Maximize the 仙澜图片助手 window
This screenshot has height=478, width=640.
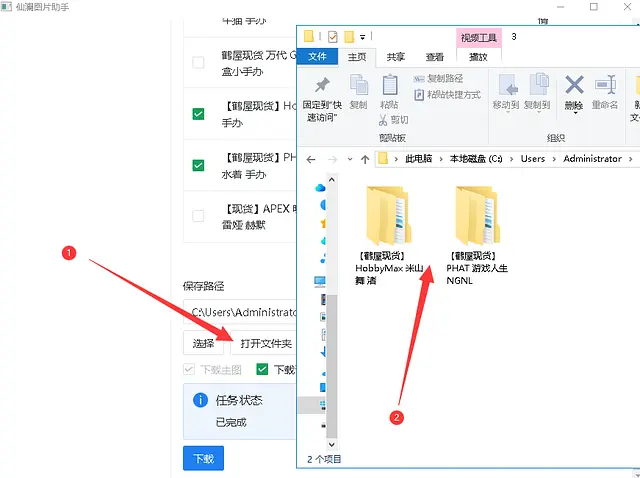click(x=594, y=7)
